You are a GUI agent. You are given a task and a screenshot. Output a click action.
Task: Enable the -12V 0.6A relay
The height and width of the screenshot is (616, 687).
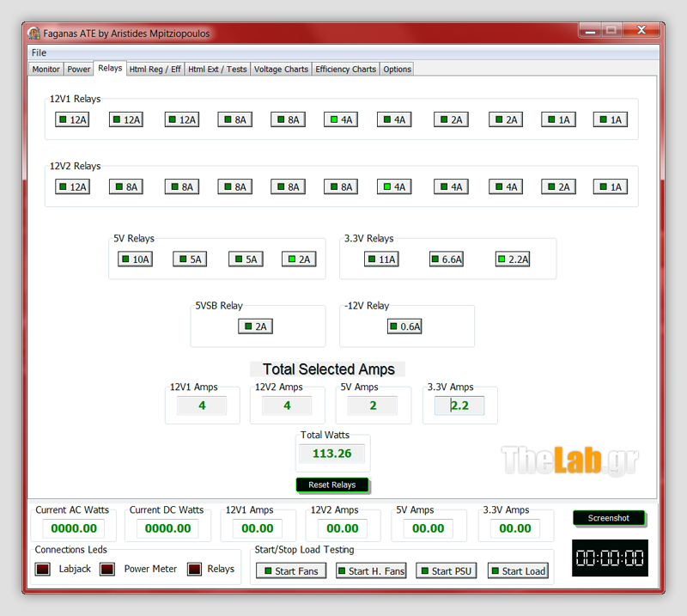tap(404, 326)
